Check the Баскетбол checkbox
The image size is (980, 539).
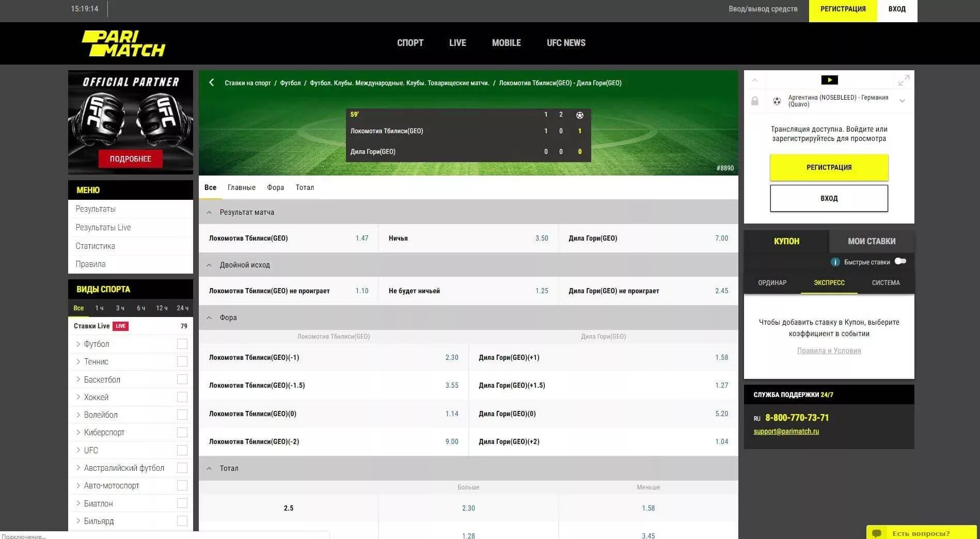point(182,379)
